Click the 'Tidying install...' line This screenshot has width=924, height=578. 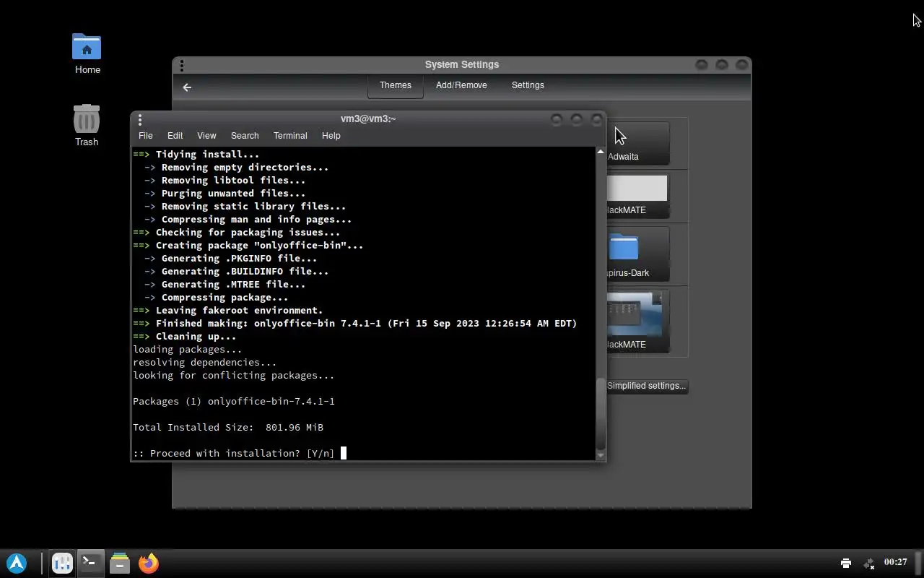196,155
